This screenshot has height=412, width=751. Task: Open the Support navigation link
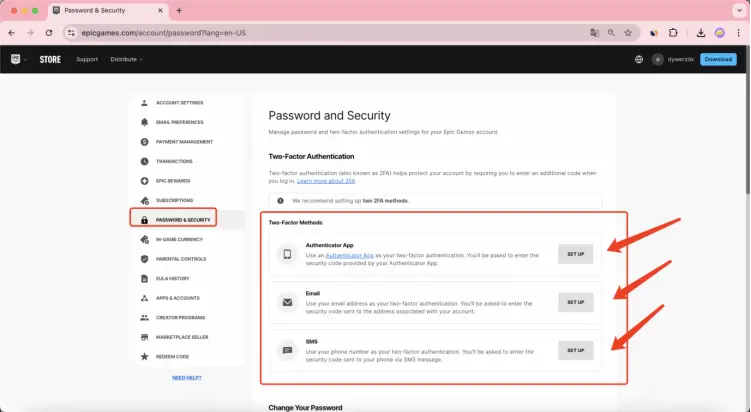coord(87,59)
